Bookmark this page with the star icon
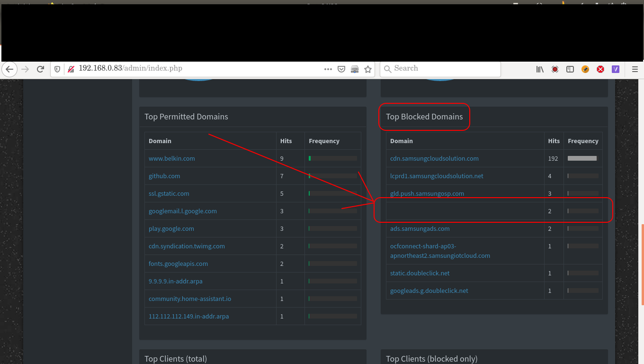 (x=368, y=69)
